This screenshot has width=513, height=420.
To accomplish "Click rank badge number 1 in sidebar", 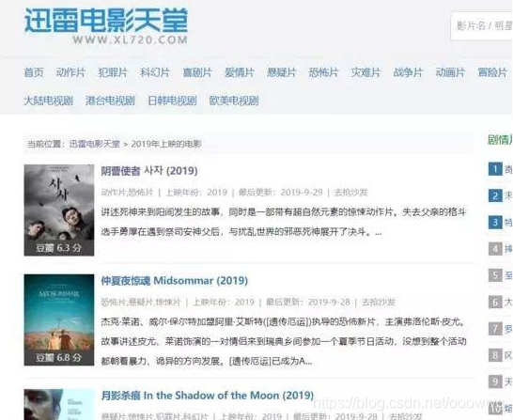I will tap(495, 169).
